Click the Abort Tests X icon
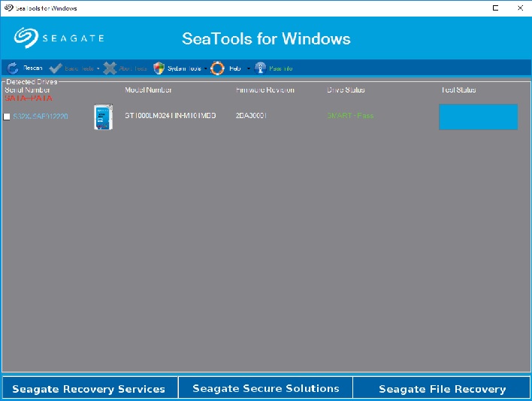Screen dimensions: 532x401 coord(110,68)
